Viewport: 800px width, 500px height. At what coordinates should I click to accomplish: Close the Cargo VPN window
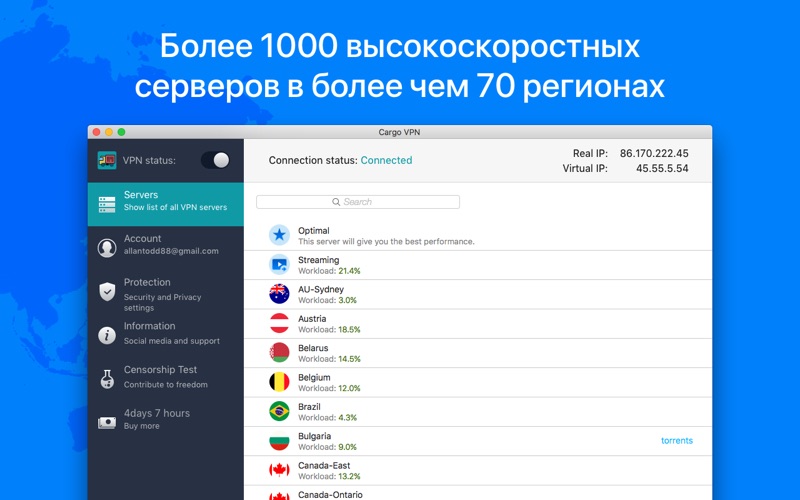tap(96, 132)
